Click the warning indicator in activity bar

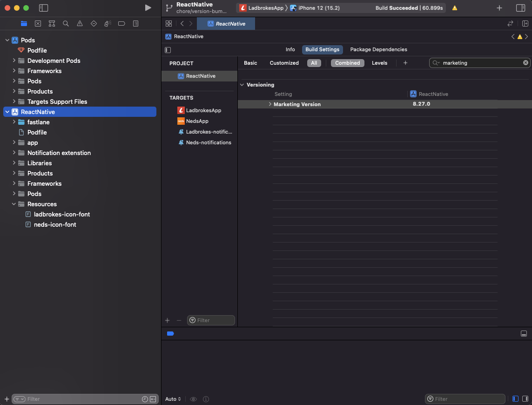point(455,8)
